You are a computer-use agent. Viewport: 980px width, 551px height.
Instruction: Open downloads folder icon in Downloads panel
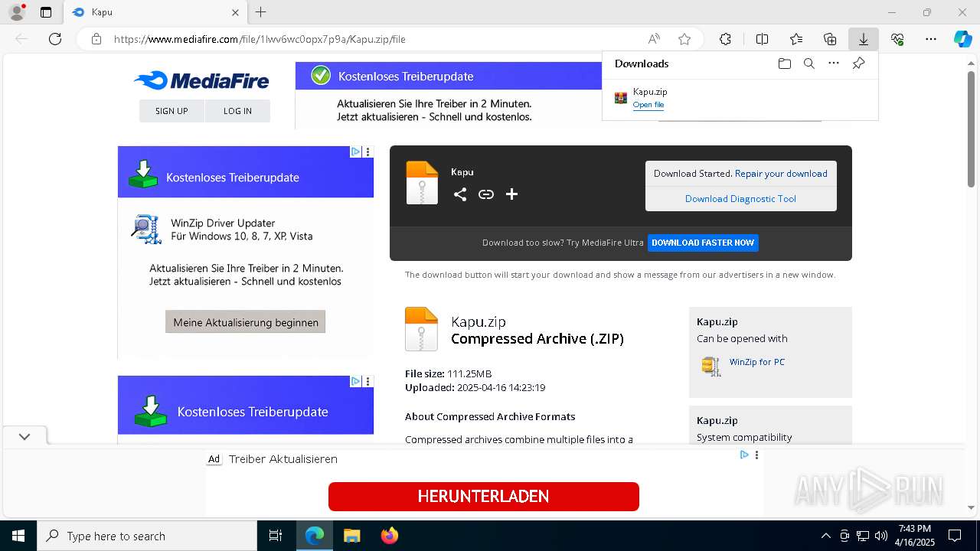(784, 64)
